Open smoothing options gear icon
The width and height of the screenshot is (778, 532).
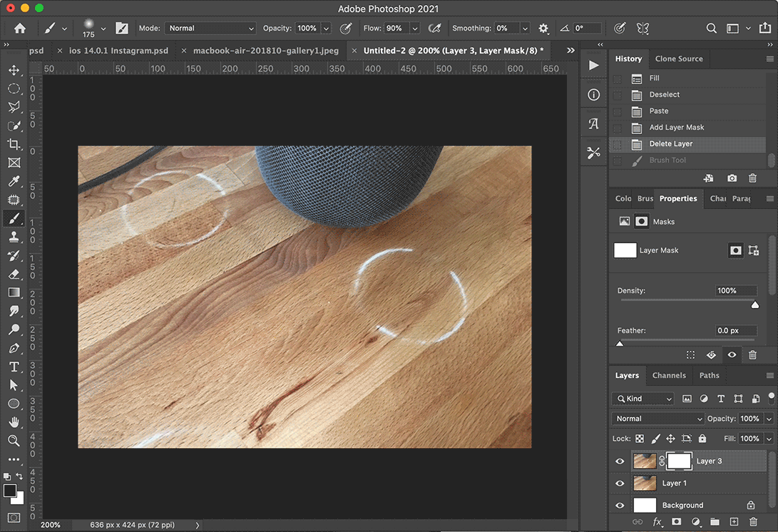pyautogui.click(x=543, y=29)
